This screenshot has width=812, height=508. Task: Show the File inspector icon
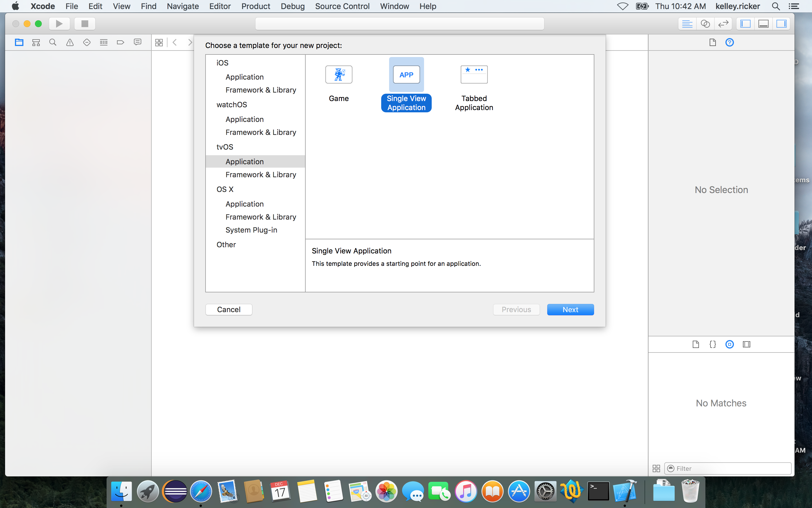(x=713, y=42)
